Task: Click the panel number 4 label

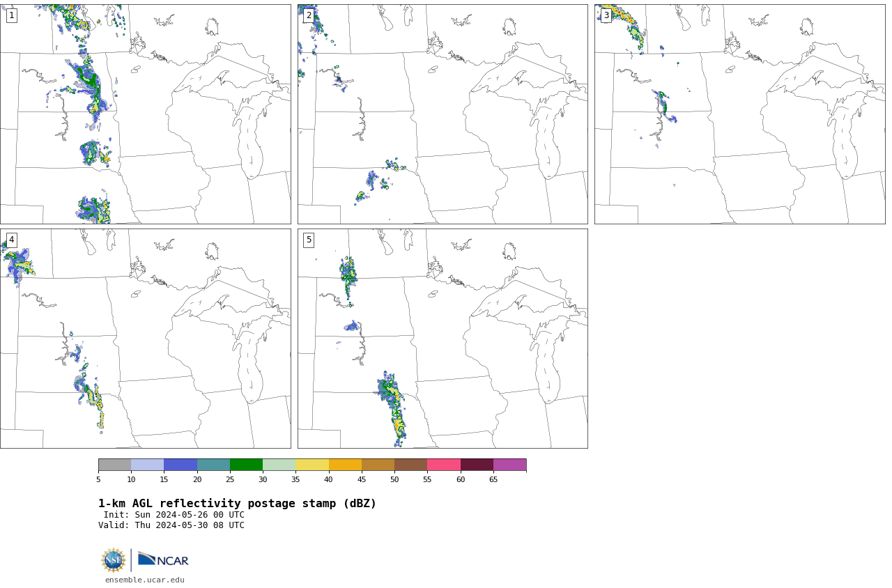Action: tap(12, 240)
